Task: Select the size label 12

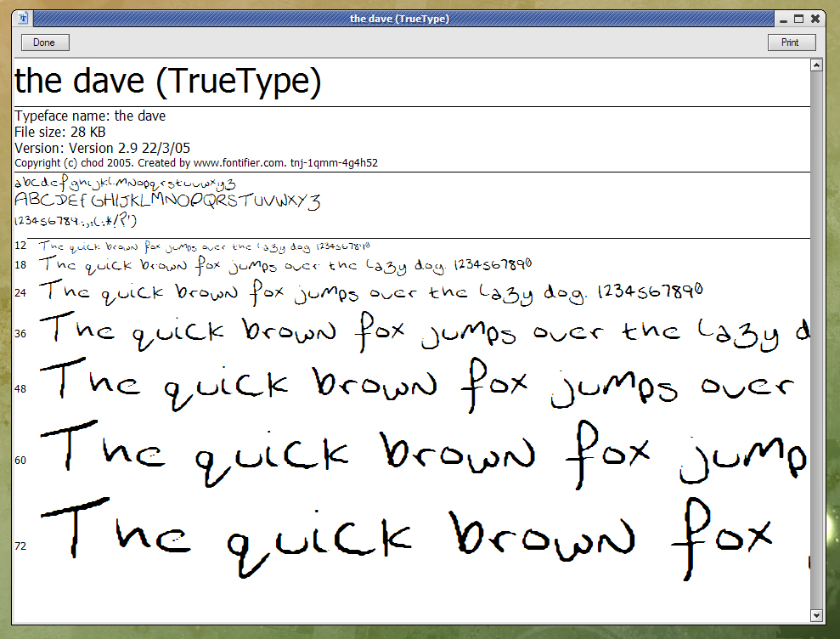Action: coord(20,246)
